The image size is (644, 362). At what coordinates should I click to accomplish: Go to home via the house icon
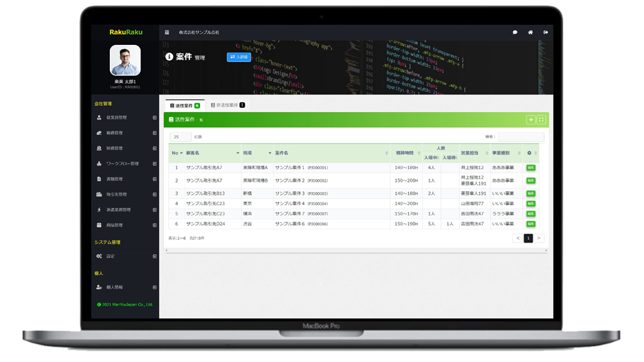(x=530, y=32)
